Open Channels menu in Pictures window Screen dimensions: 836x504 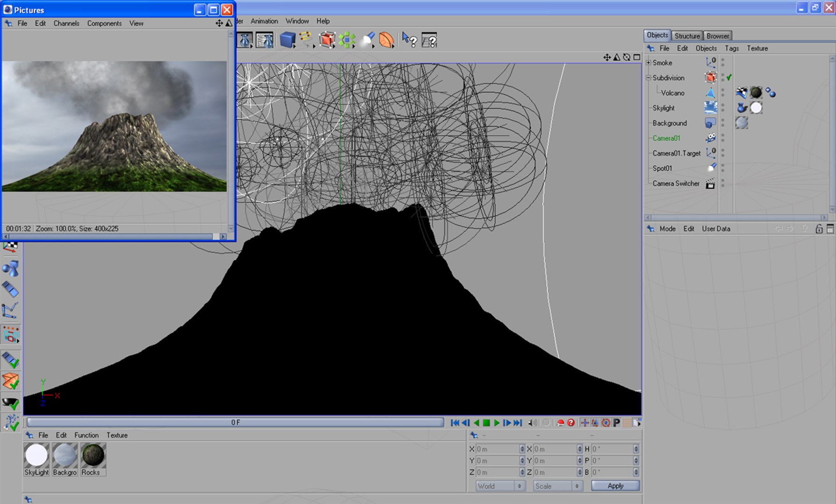click(x=66, y=23)
